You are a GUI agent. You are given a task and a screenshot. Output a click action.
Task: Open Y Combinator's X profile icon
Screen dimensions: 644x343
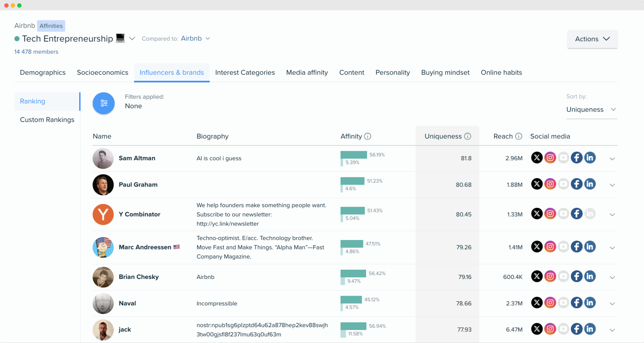click(537, 214)
